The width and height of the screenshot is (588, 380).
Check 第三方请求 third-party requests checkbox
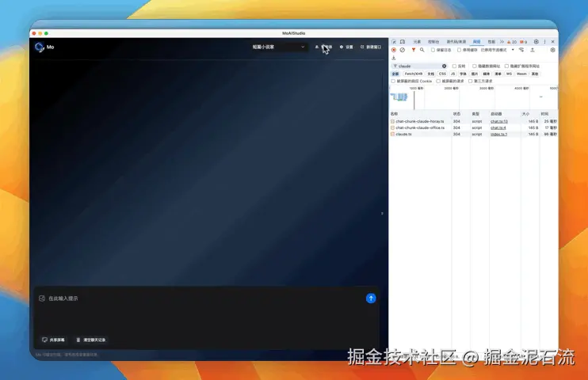coord(470,81)
